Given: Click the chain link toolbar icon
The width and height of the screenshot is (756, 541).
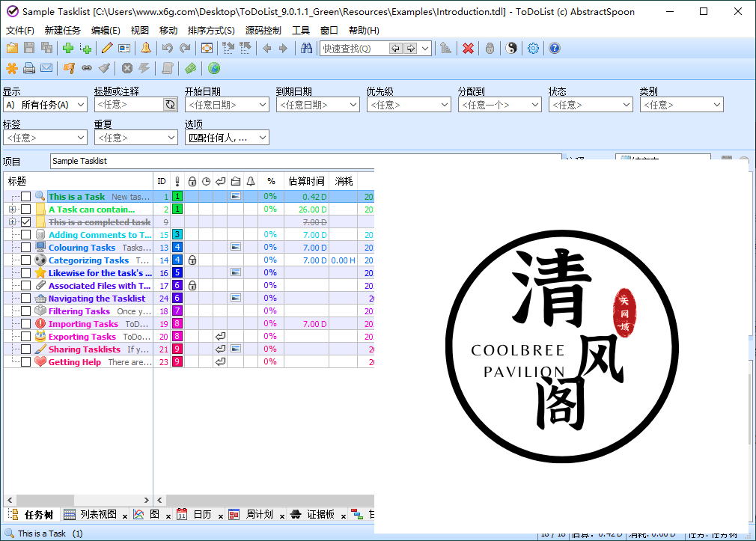Looking at the screenshot, I should (87, 69).
